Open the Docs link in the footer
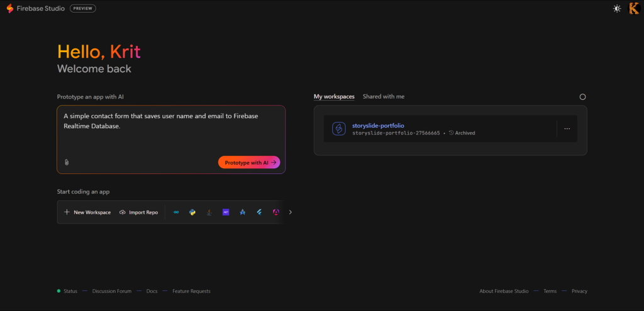This screenshot has width=644, height=311. pyautogui.click(x=152, y=291)
